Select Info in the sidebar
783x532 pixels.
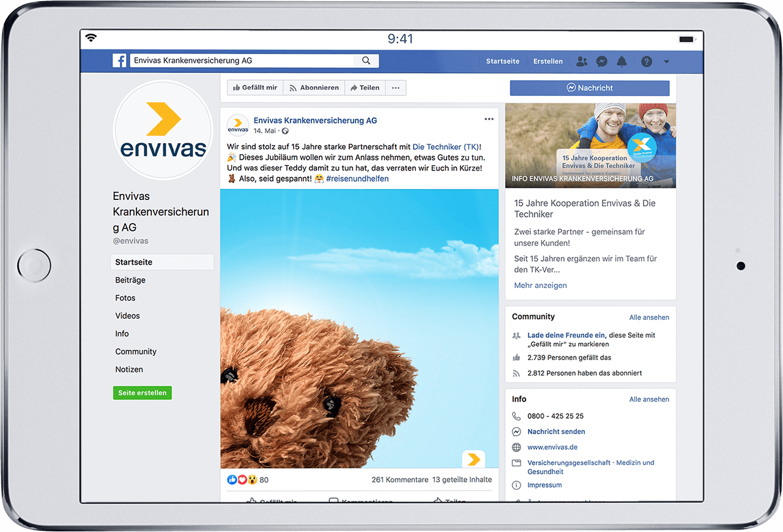point(122,333)
